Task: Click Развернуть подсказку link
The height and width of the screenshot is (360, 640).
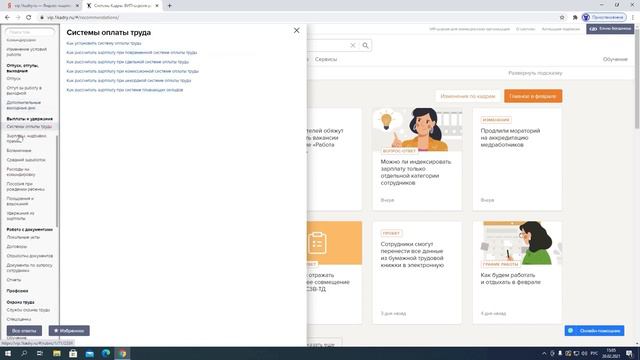Action: pyautogui.click(x=535, y=73)
